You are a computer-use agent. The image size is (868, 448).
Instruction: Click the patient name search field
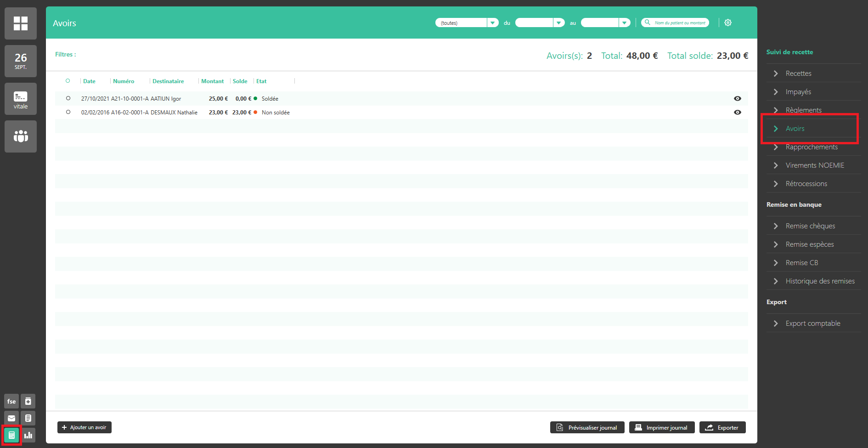(679, 23)
